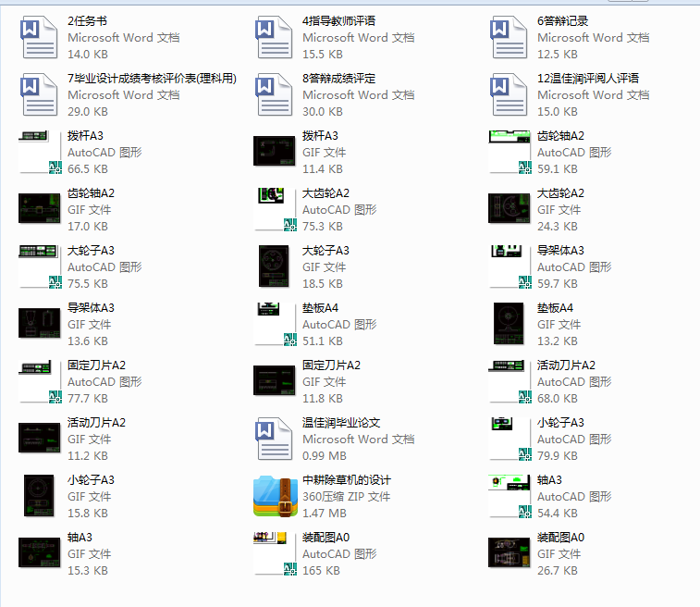
Task: Click the 79.9 KB size text
Action: (x=558, y=455)
